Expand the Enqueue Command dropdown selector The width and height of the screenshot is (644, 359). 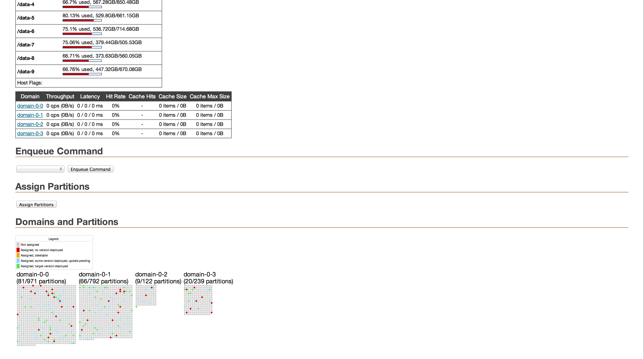pyautogui.click(x=40, y=169)
